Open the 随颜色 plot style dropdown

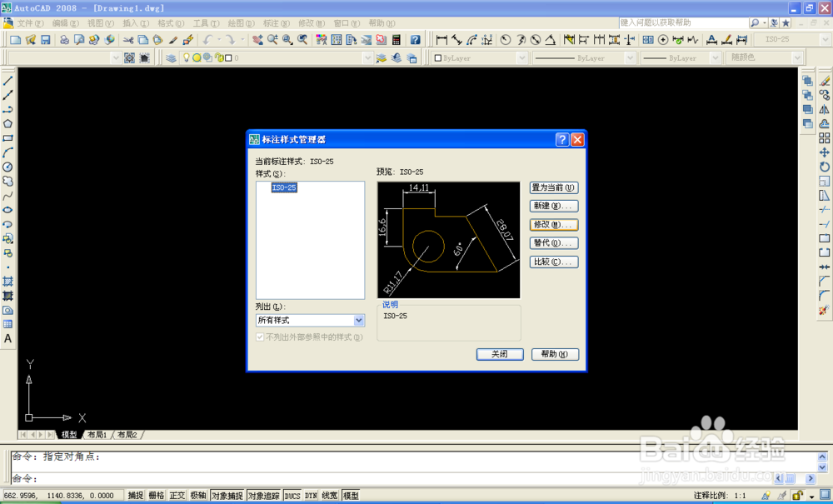click(x=797, y=57)
